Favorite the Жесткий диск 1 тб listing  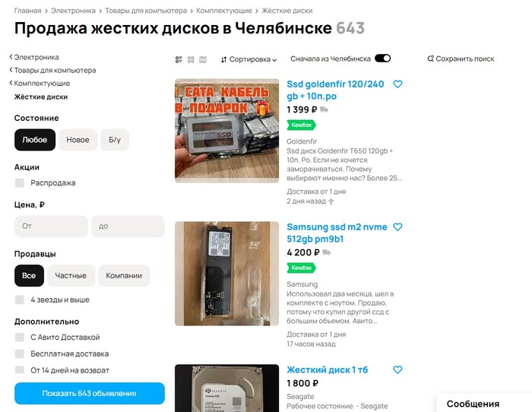397,369
